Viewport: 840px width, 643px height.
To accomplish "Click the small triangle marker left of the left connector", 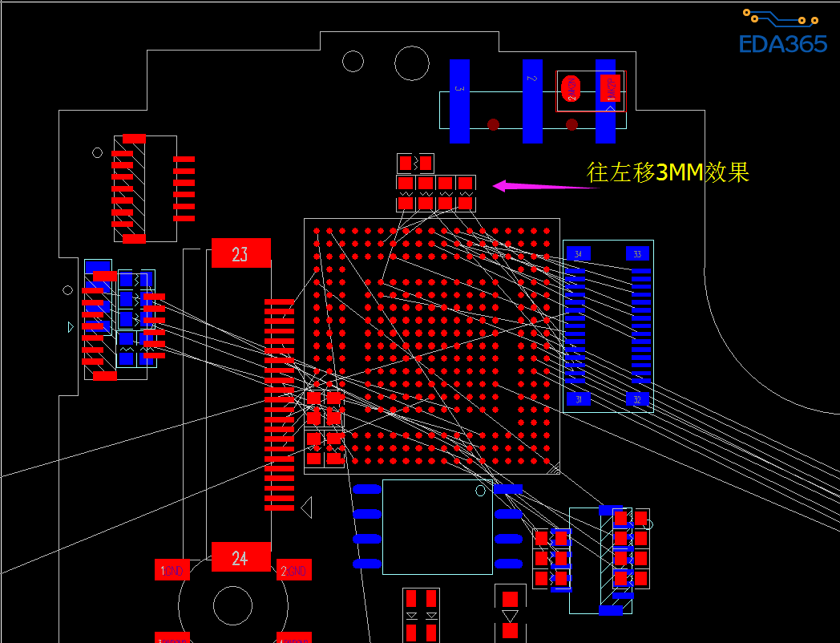I will pyautogui.click(x=71, y=327).
